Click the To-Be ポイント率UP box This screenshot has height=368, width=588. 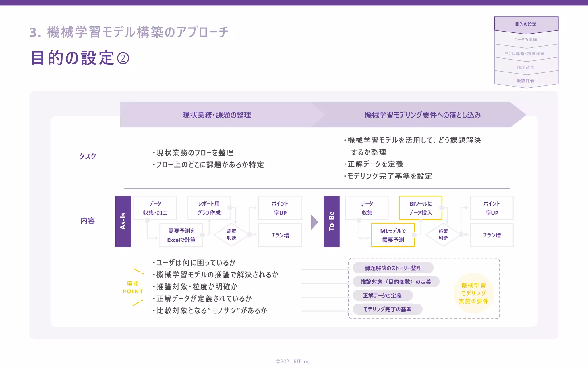pyautogui.click(x=492, y=208)
